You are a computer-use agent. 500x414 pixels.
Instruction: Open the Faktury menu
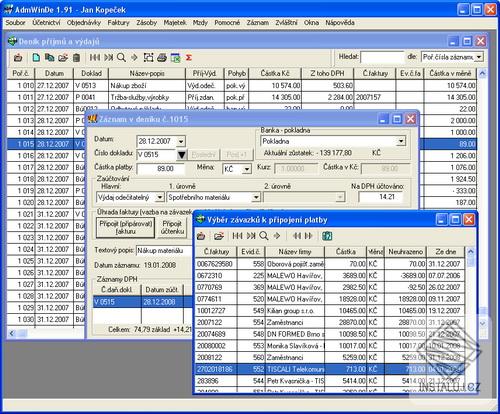(x=118, y=23)
